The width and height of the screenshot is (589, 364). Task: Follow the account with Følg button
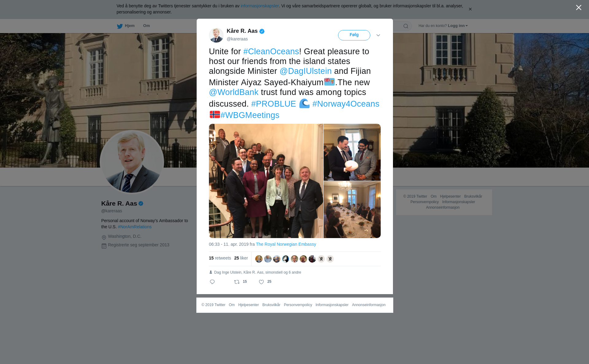tap(354, 35)
